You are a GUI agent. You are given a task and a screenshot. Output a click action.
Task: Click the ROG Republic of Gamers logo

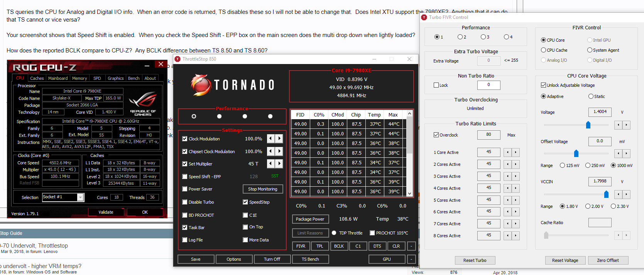[x=143, y=104]
